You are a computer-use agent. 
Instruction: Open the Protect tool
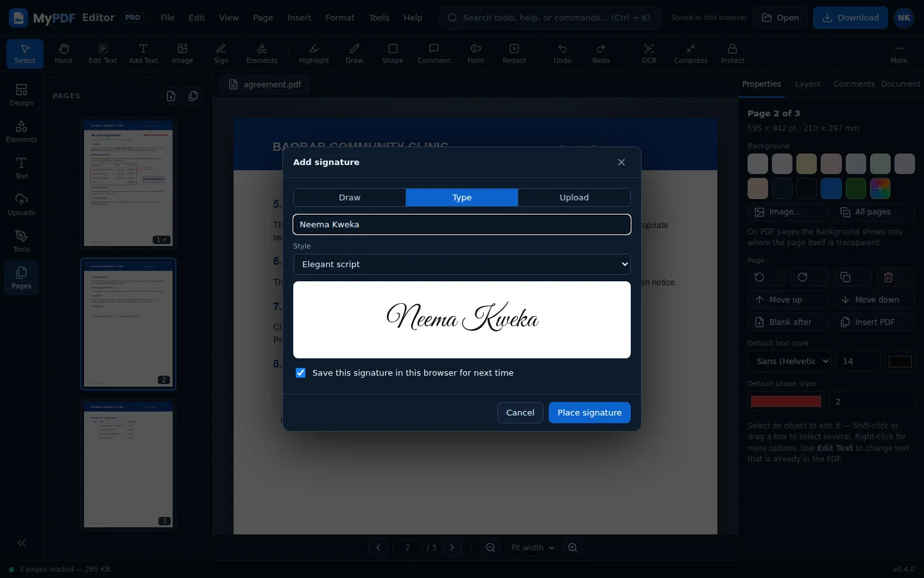point(733,53)
